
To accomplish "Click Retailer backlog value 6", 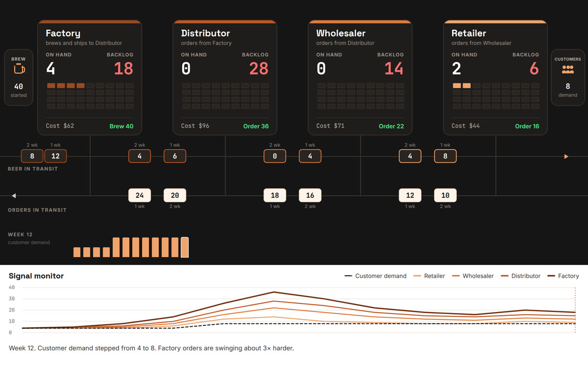I will point(534,69).
